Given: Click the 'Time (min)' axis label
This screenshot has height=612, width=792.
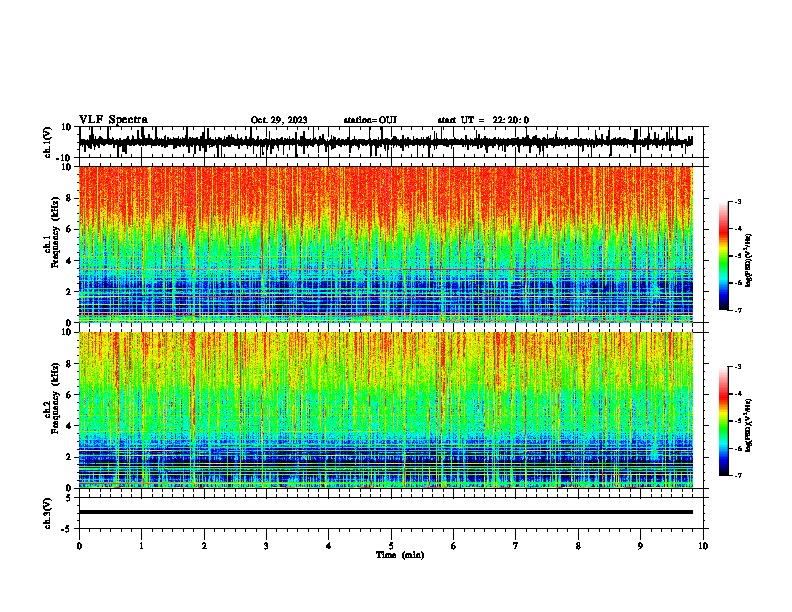Looking at the screenshot, I should click(x=400, y=555).
